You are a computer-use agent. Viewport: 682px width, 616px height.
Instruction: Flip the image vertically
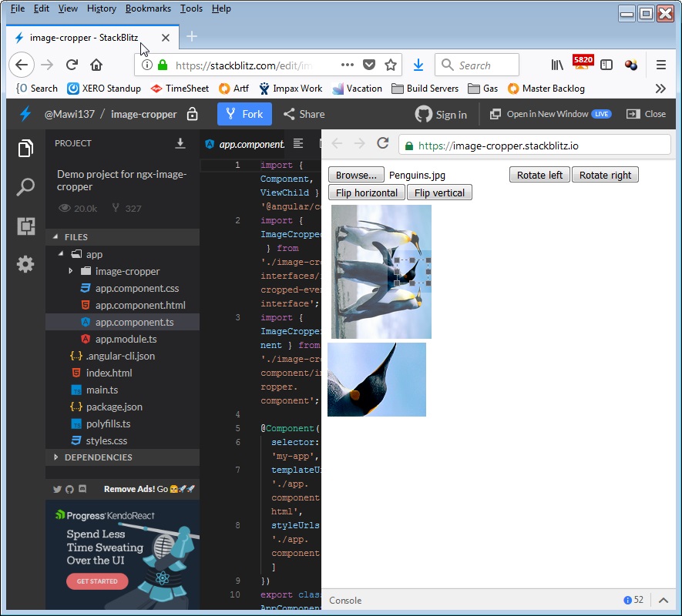point(439,192)
